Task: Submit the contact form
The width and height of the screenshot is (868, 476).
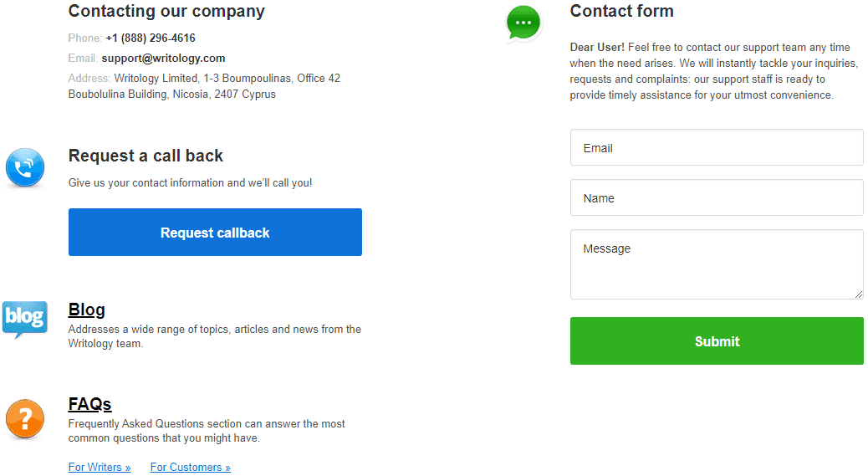Action: [717, 341]
